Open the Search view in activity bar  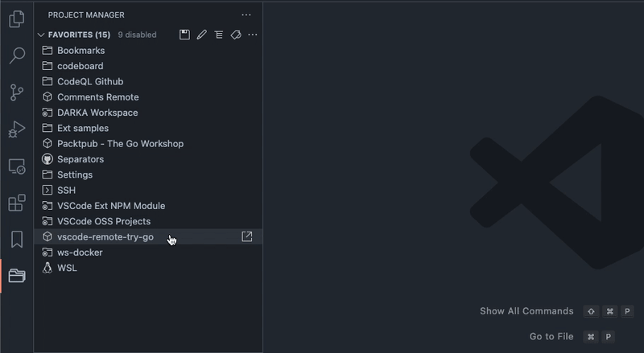(17, 55)
